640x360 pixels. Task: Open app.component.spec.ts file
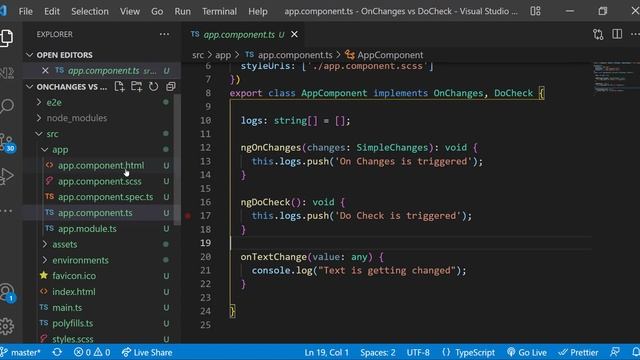click(x=105, y=197)
